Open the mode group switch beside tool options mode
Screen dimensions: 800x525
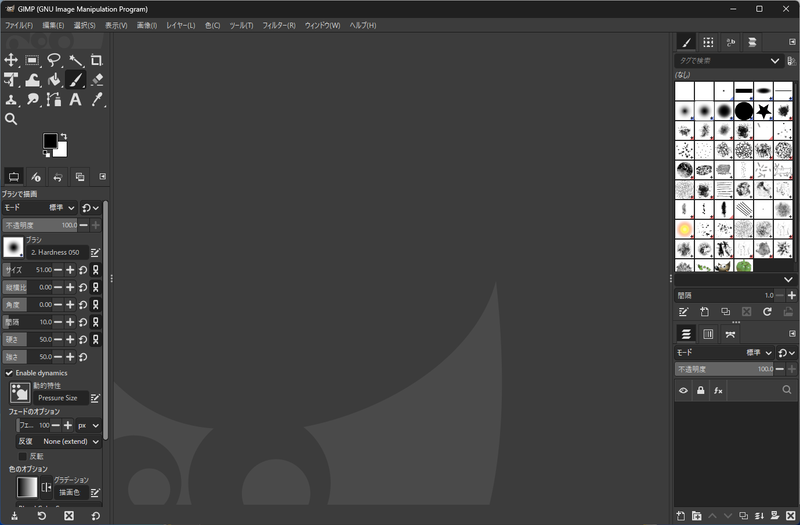tap(90, 208)
